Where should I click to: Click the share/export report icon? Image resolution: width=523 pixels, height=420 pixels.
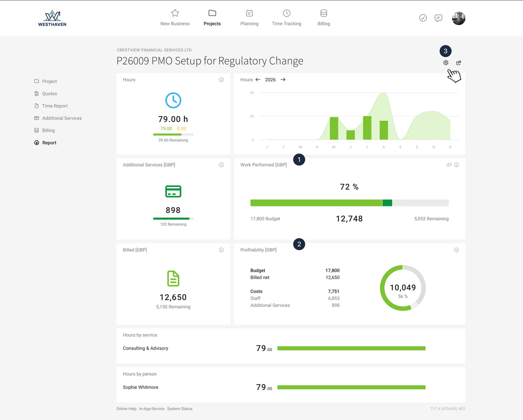point(459,63)
